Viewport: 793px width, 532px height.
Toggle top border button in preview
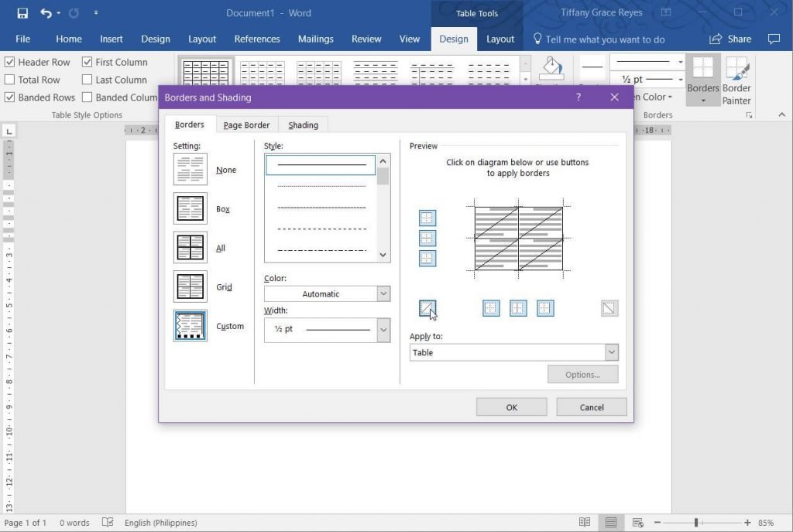(x=427, y=218)
